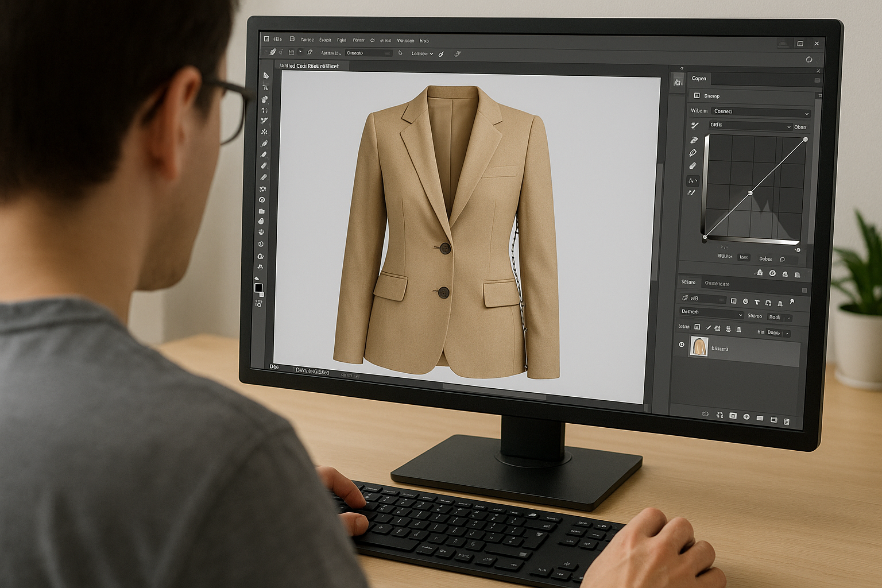The width and height of the screenshot is (882, 588).
Task: Select the gray point eyedropper in curves
Action: coord(693,153)
